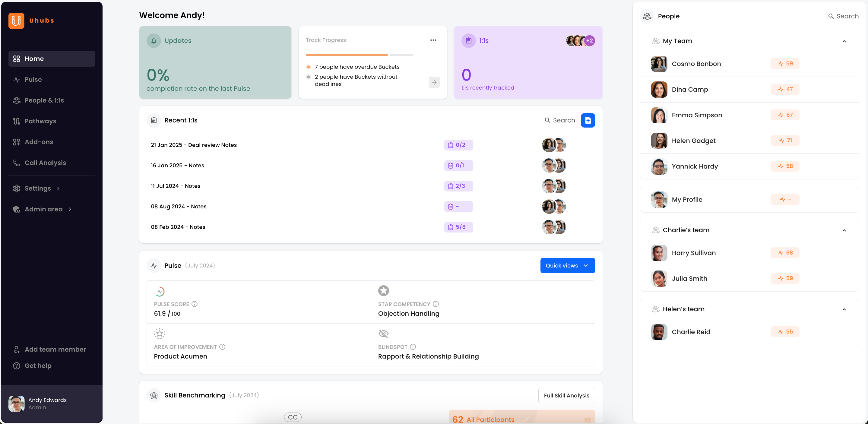The image size is (868, 424).
Task: Open the 21 Jan 2025 Deal review Notes
Action: (x=194, y=145)
